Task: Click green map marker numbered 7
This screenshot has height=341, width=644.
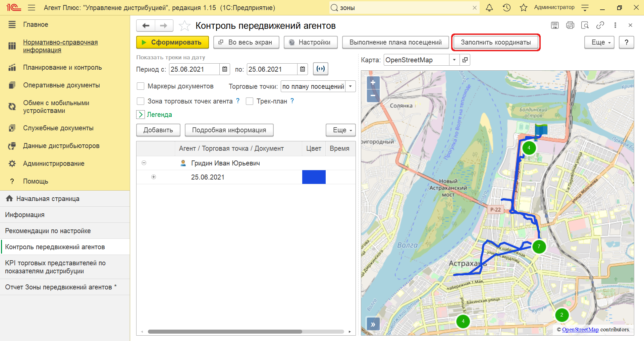Action: tap(539, 247)
